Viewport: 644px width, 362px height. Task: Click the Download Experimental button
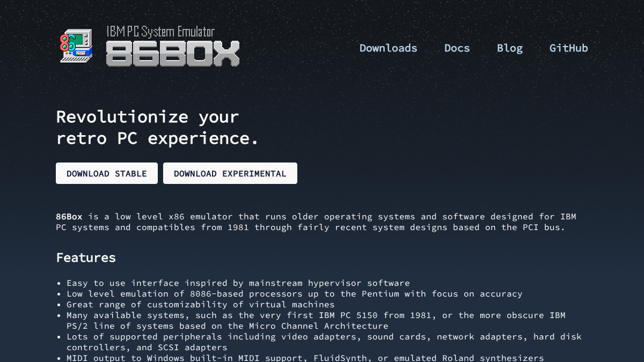click(x=230, y=173)
